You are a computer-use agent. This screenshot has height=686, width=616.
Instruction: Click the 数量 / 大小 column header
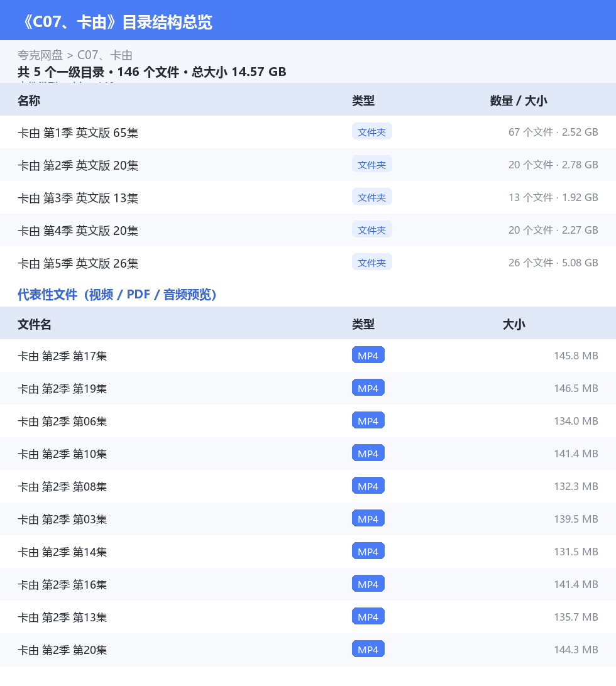pyautogui.click(x=519, y=101)
